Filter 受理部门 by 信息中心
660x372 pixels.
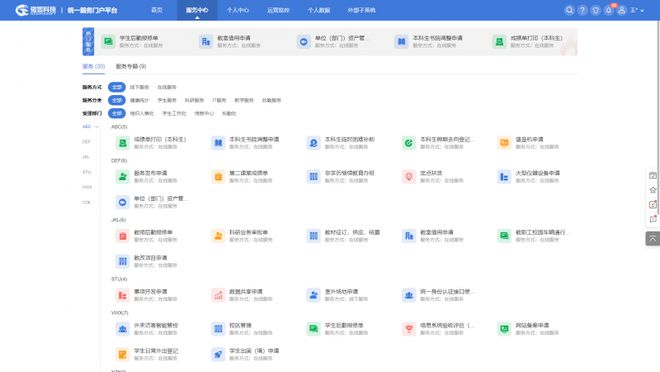[204, 113]
